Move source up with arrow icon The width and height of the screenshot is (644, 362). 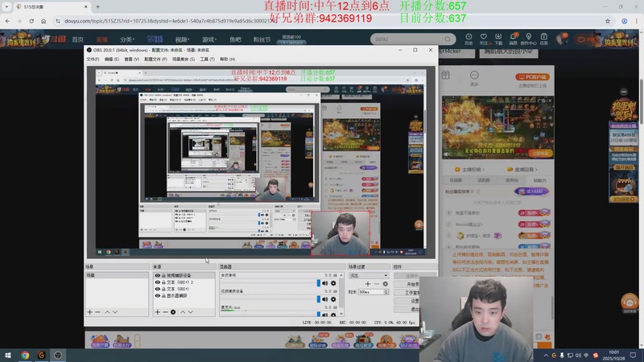pyautogui.click(x=183, y=312)
